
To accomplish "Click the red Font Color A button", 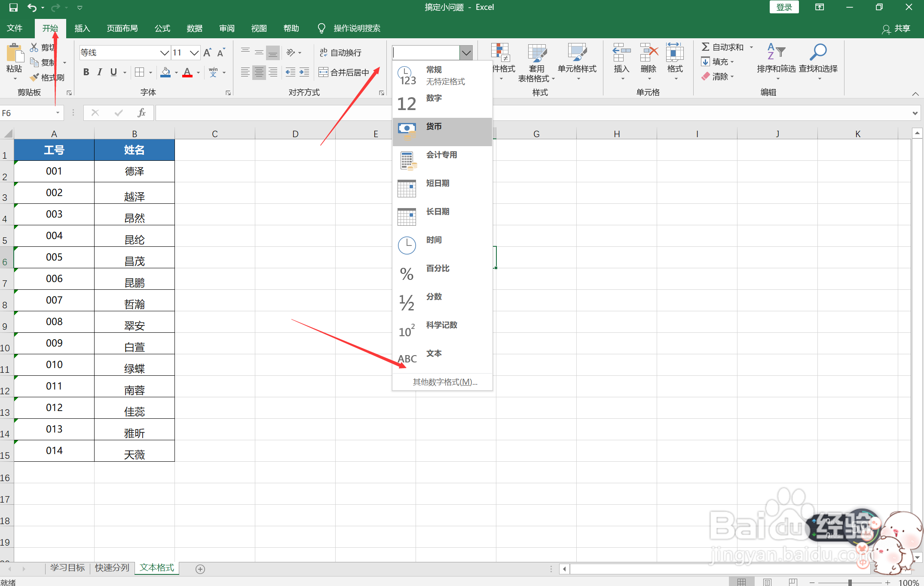I will pos(187,72).
